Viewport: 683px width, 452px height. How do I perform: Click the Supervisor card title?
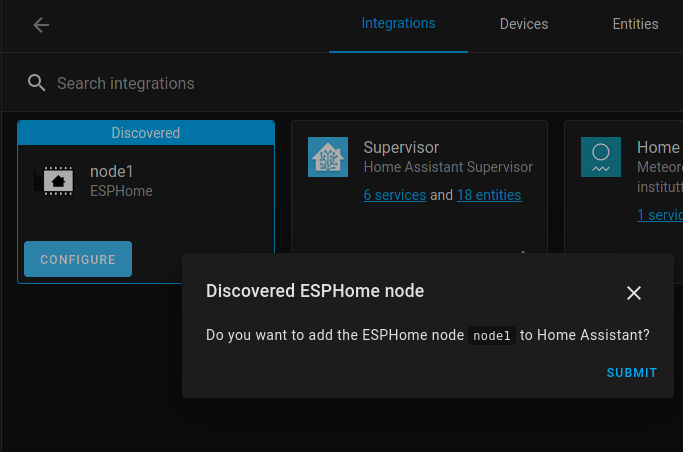click(401, 148)
